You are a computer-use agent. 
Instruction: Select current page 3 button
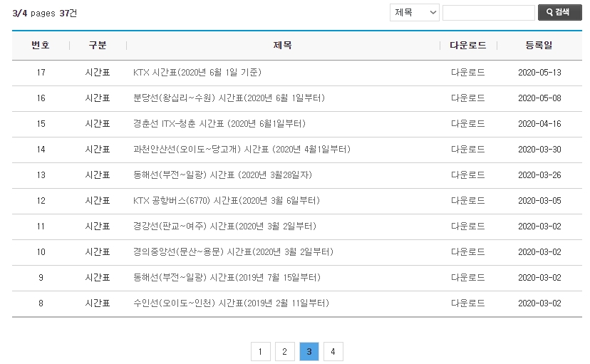(x=309, y=352)
